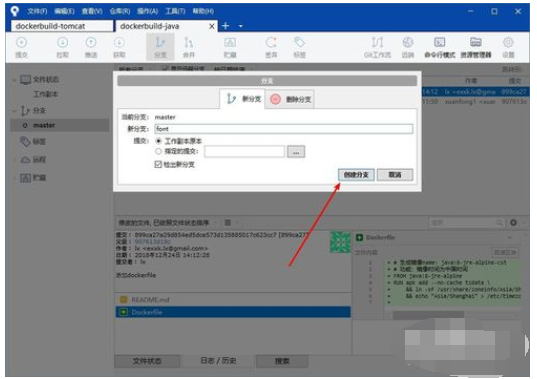
Task: Click the green Dockerfile icon in diff header
Action: coord(360,237)
